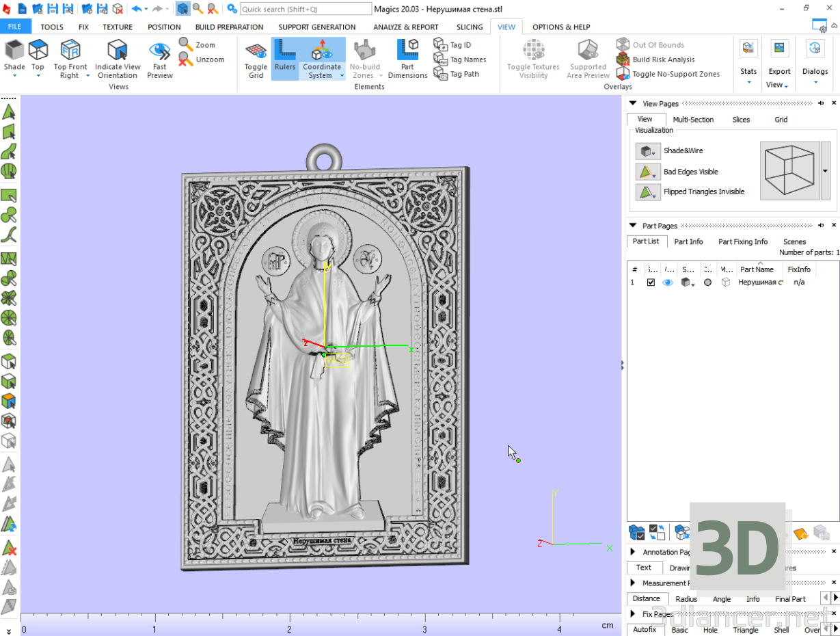Open the FIX ribbon tab
Screen dimensions: 840x636
click(83, 27)
